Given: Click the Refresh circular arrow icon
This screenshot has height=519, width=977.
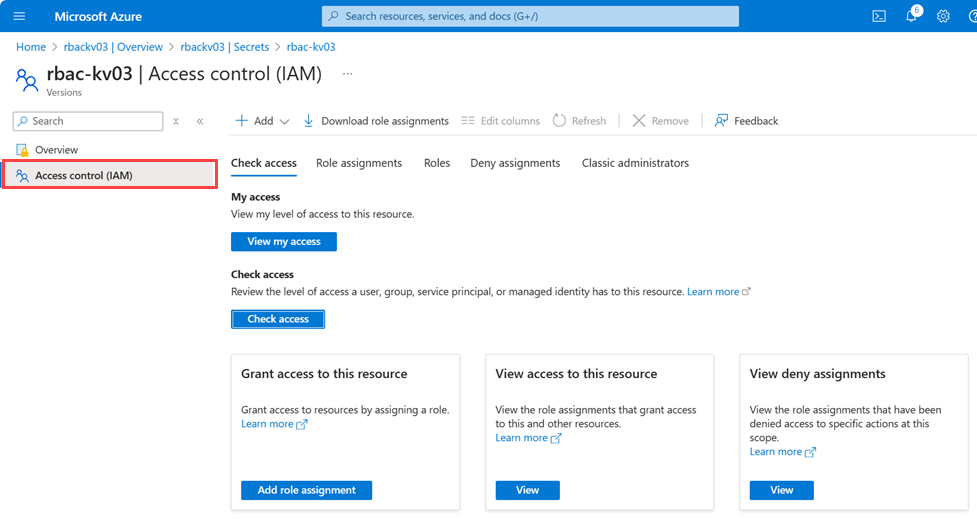Looking at the screenshot, I should click(559, 121).
